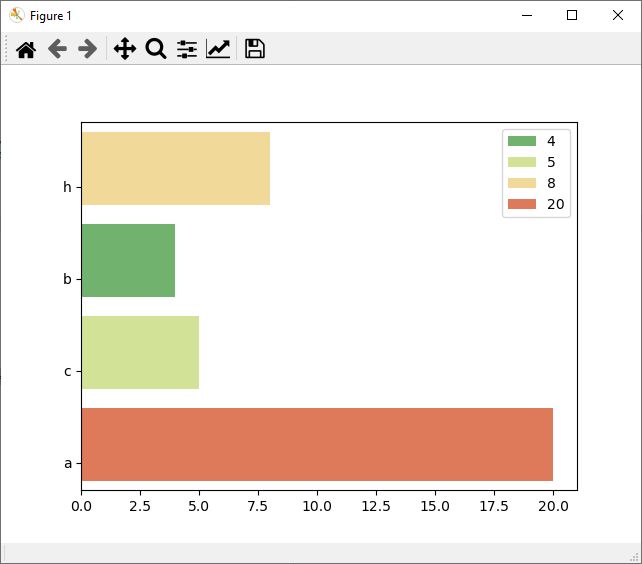Click the y-axis label c
The image size is (642, 564).
tap(68, 371)
